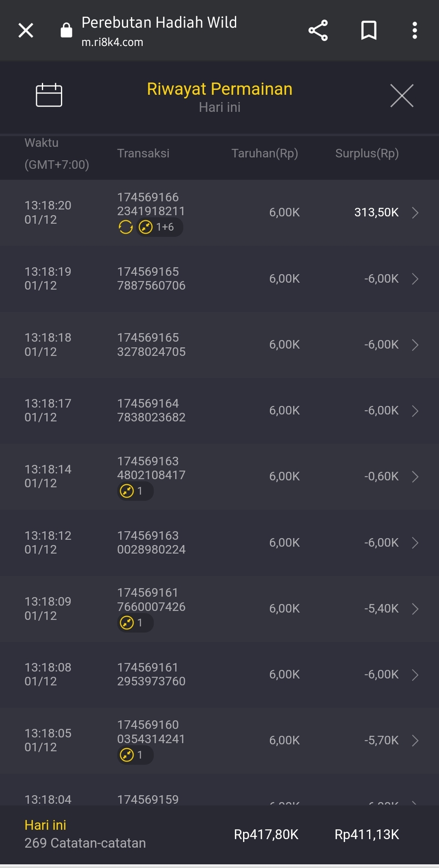Tap the Hari ini summary footer
Screen dimensions: 439x868
click(85, 834)
